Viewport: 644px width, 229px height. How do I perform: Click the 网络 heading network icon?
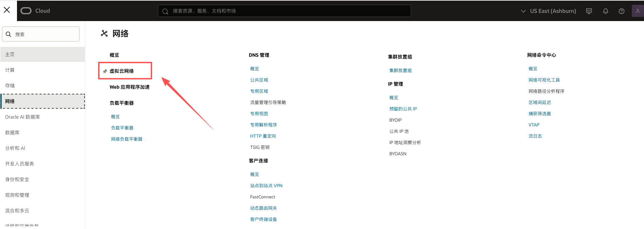coord(104,33)
